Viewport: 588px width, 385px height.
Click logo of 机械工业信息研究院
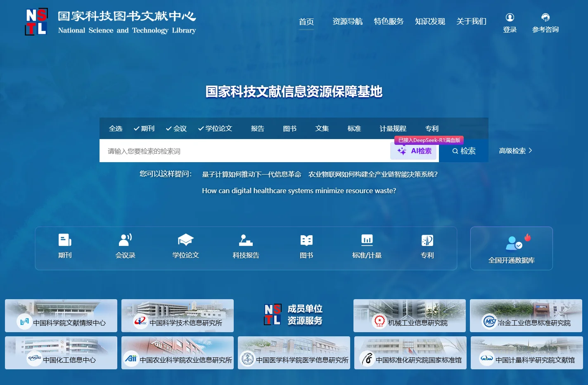point(379,321)
